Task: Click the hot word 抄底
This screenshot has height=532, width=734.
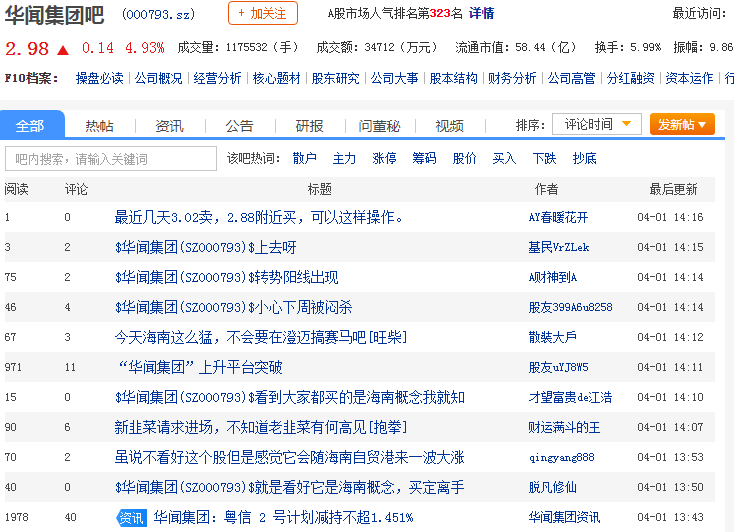Action: [x=584, y=158]
